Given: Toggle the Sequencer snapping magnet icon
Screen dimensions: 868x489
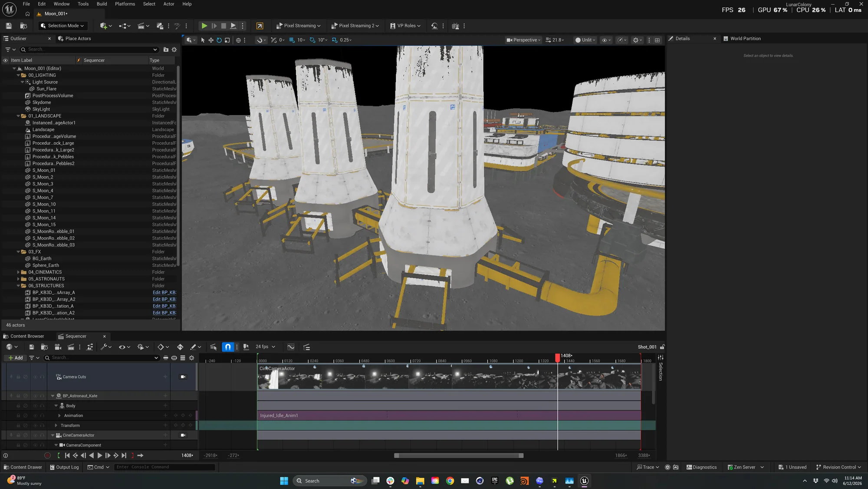Looking at the screenshot, I should (x=228, y=347).
